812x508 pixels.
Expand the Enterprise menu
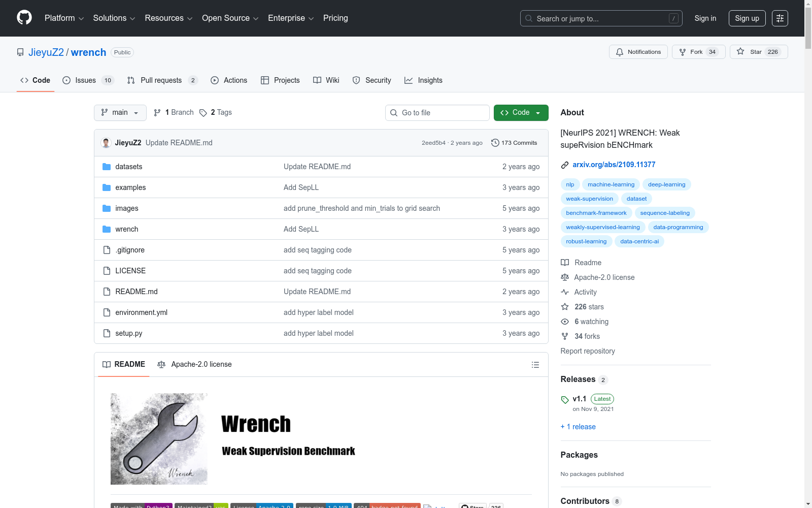point(291,18)
